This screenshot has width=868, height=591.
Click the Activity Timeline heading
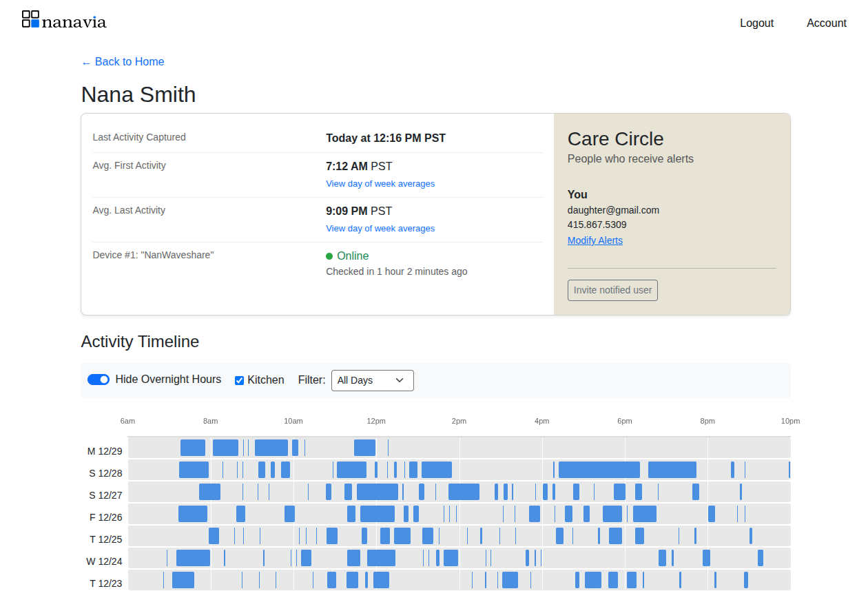click(x=140, y=342)
